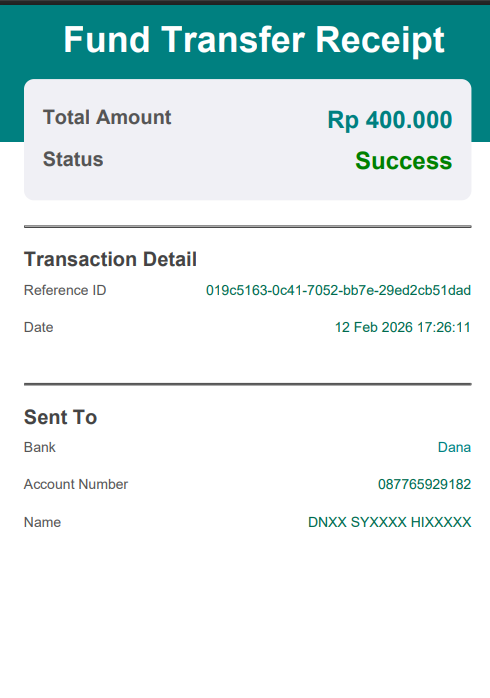Select the bank name Dana
Screen dimensions: 490x698
(454, 447)
